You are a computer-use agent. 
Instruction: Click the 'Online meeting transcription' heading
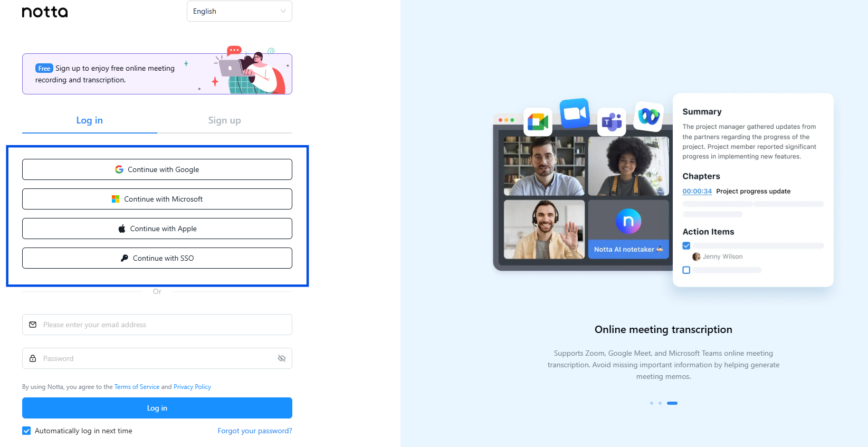(x=663, y=329)
